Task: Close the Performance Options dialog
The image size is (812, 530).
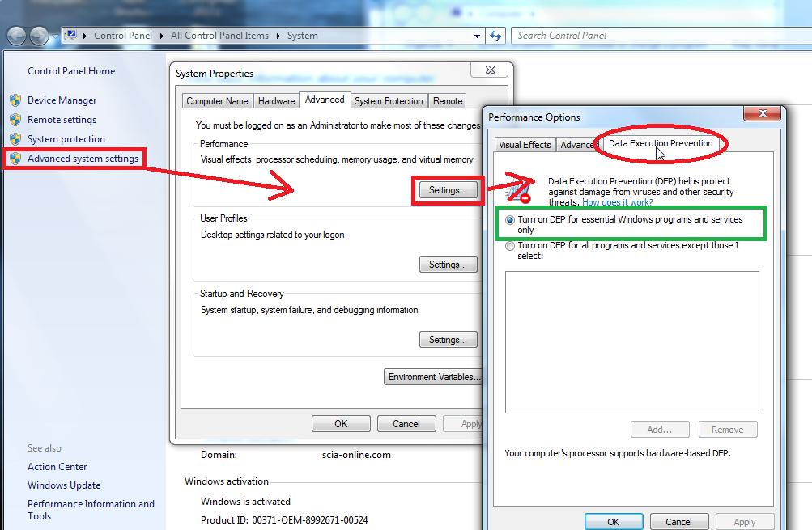Action: click(762, 113)
